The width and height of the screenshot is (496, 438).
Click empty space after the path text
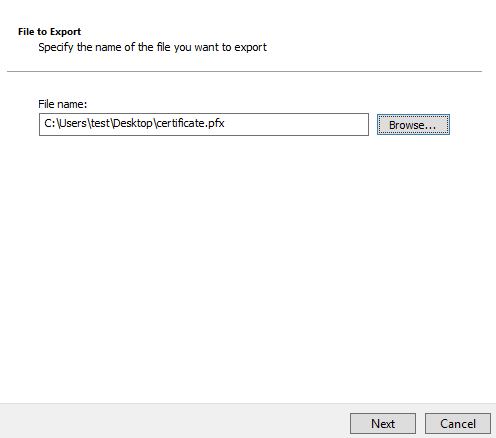click(297, 124)
